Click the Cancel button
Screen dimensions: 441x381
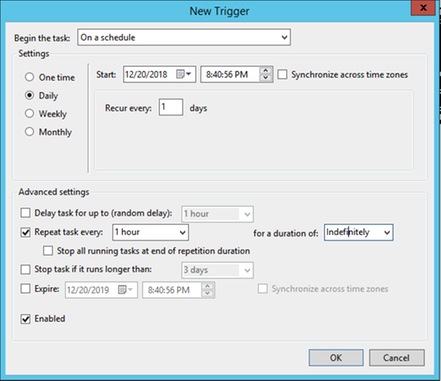click(x=397, y=358)
